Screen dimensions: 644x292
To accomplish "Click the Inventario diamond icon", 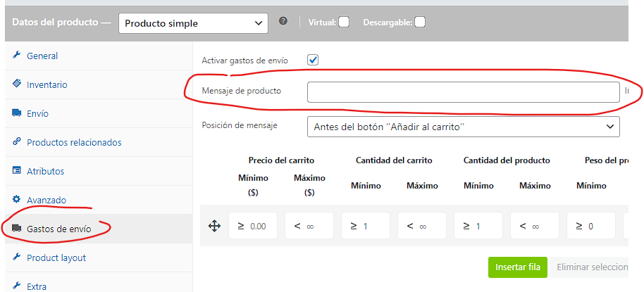I will (16, 84).
